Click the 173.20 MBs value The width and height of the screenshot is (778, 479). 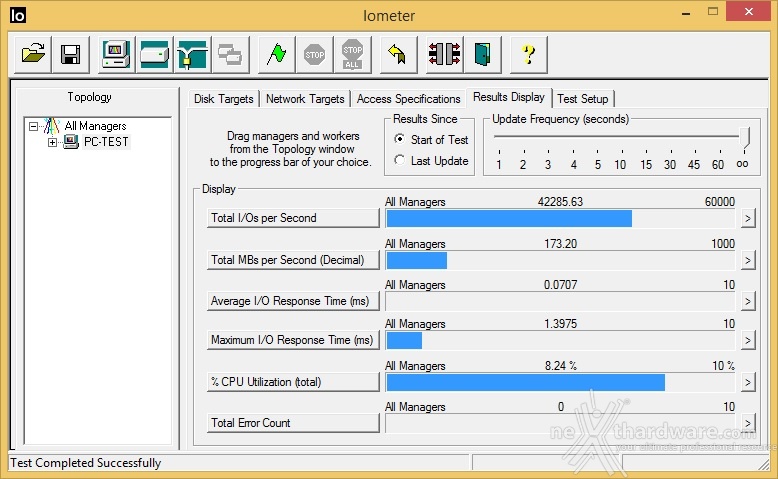tap(561, 244)
